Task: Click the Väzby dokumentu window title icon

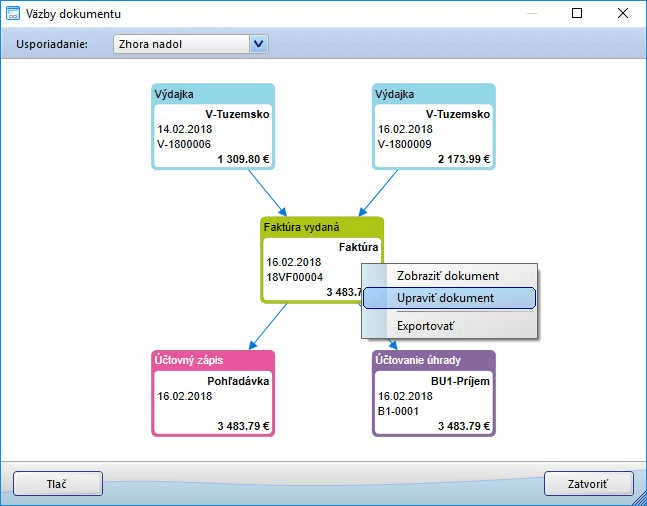Action: tap(14, 14)
